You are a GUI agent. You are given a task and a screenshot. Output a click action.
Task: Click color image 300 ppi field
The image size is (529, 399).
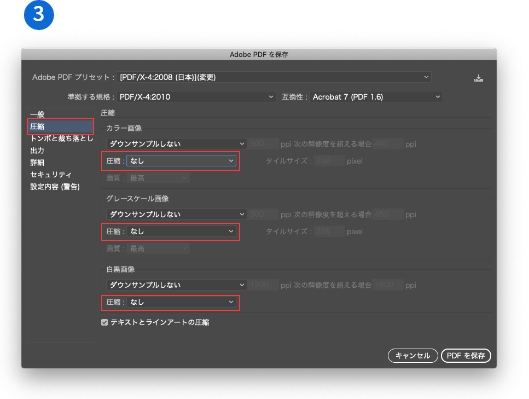(x=263, y=144)
